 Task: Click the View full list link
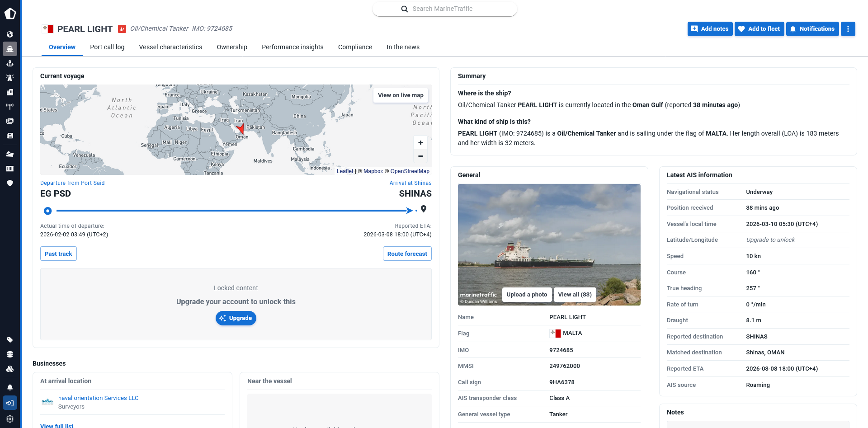pyautogui.click(x=57, y=426)
